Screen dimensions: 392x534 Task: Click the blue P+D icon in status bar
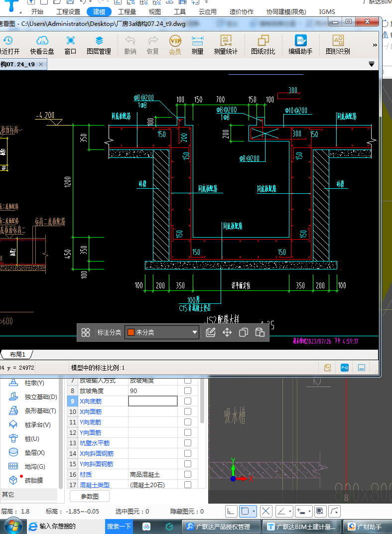pos(345,368)
